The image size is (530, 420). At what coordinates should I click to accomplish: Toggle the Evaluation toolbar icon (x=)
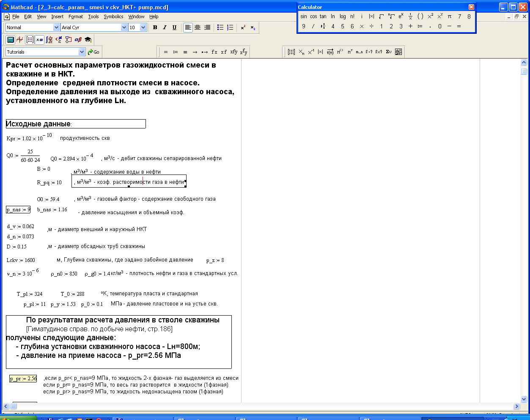(x=39, y=40)
